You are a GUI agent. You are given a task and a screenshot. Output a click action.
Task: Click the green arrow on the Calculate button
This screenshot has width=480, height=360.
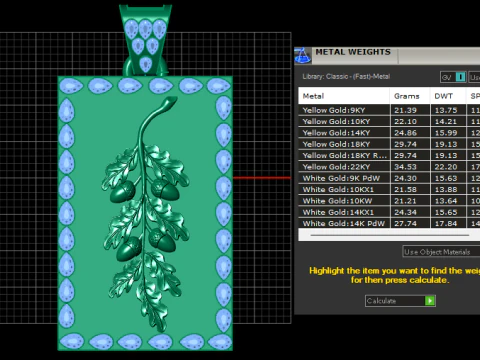click(430, 301)
